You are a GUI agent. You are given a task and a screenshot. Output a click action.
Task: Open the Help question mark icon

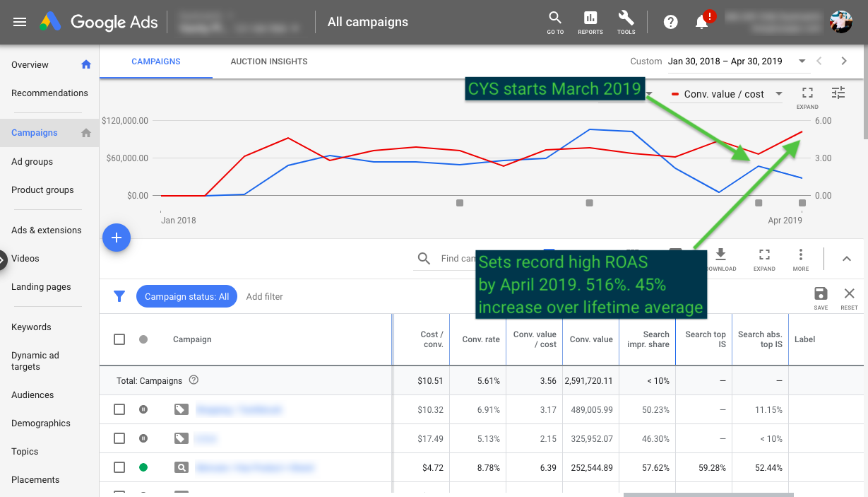(x=671, y=22)
